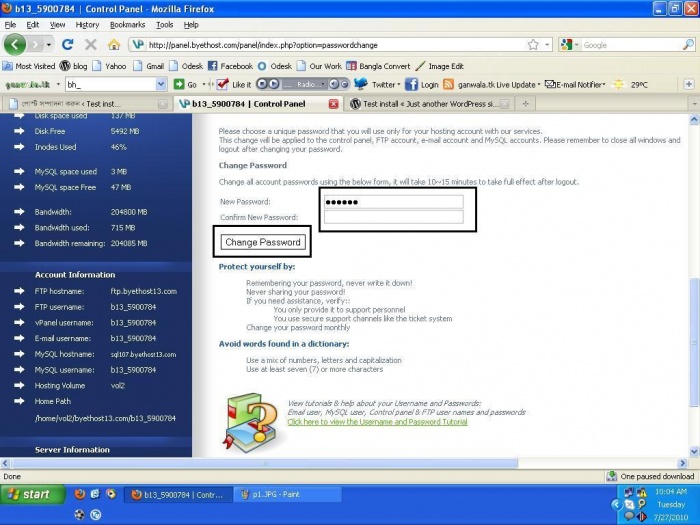Open a new tab with plus button
This screenshot has height=525, width=700.
[x=525, y=104]
